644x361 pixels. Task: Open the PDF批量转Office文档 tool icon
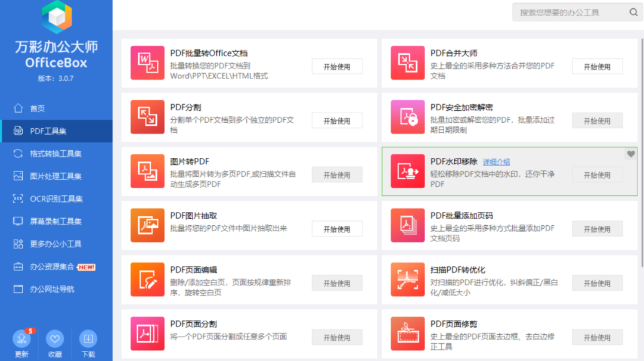tap(147, 63)
